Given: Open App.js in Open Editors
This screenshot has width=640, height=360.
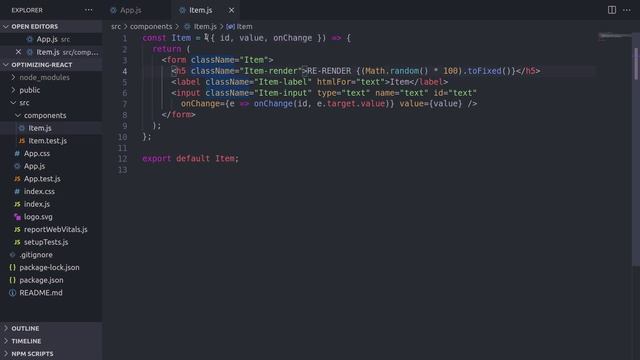Looking at the screenshot, I should (x=51, y=39).
